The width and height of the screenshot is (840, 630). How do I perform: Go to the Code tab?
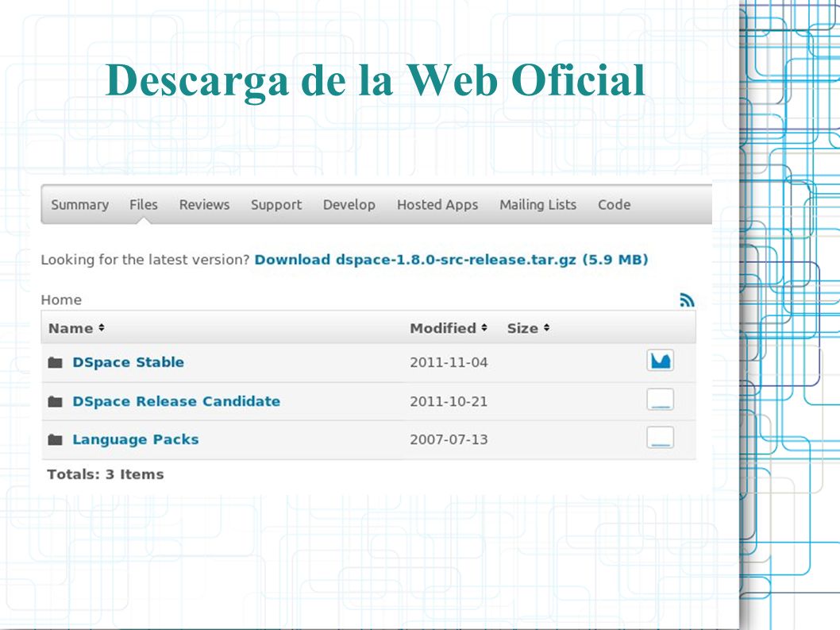(x=614, y=205)
